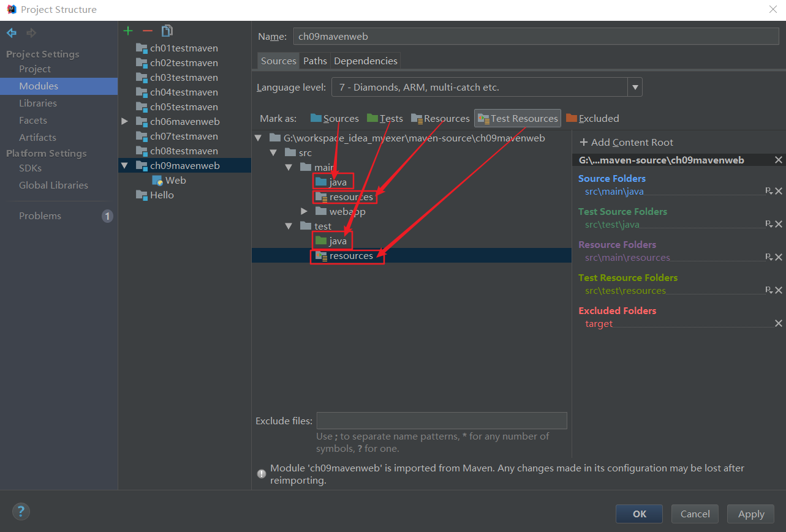Image resolution: width=786 pixels, height=532 pixels.
Task: Expand the ch06mavenweb module
Action: click(125, 122)
